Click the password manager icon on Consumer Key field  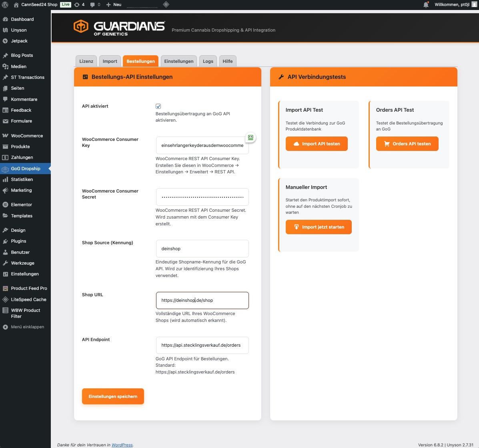[251, 137]
